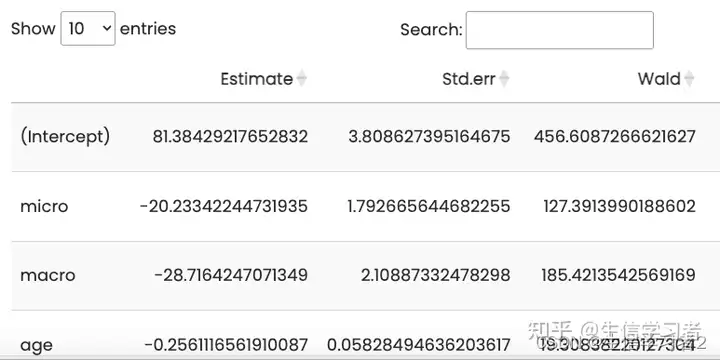Screen dimensions: 720x360
Task: Select the (Intercept) row label
Action: click(65, 136)
